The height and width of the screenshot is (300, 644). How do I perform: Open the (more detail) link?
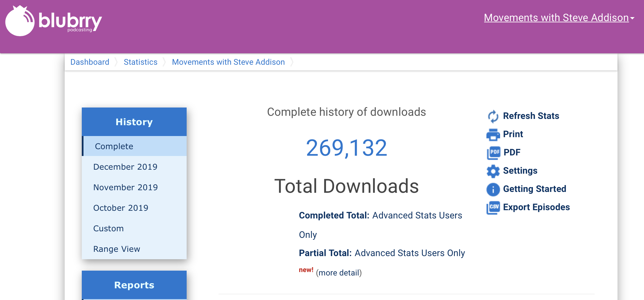[x=339, y=273]
